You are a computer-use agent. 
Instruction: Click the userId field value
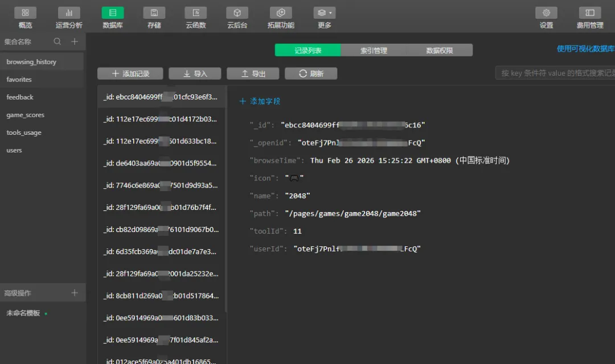[x=357, y=249]
